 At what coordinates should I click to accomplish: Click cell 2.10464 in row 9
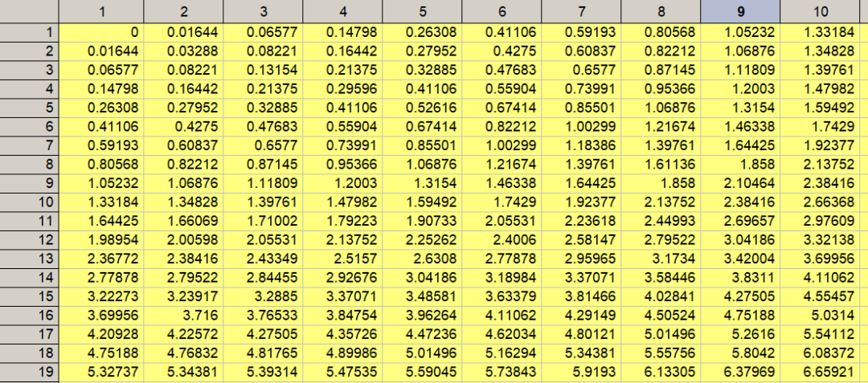point(740,184)
